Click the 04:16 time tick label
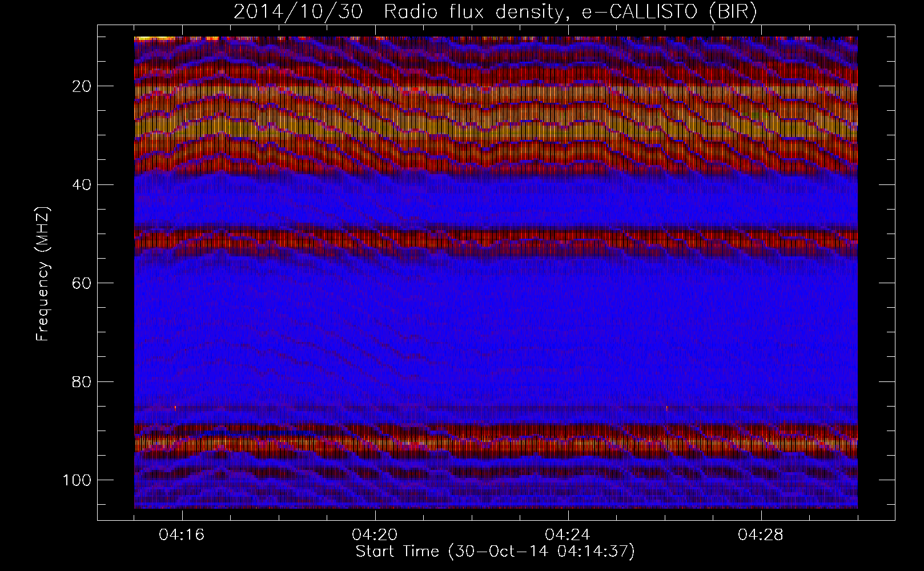The image size is (924, 571). (182, 535)
